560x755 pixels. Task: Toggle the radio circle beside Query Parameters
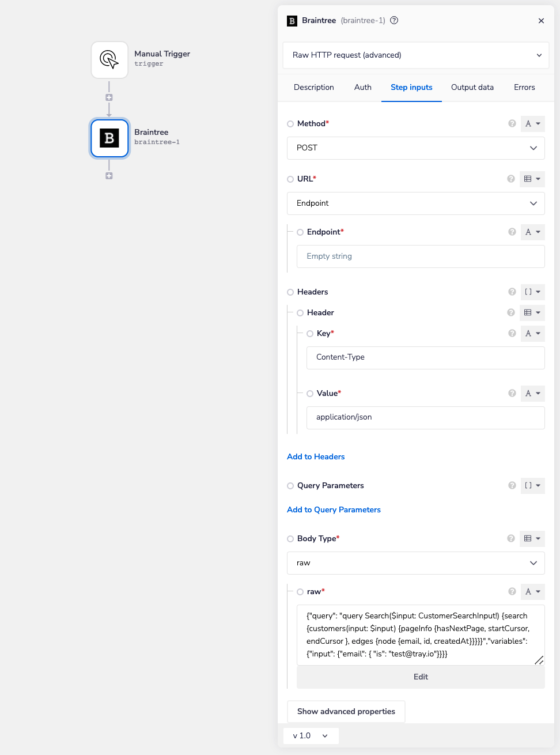pyautogui.click(x=290, y=486)
